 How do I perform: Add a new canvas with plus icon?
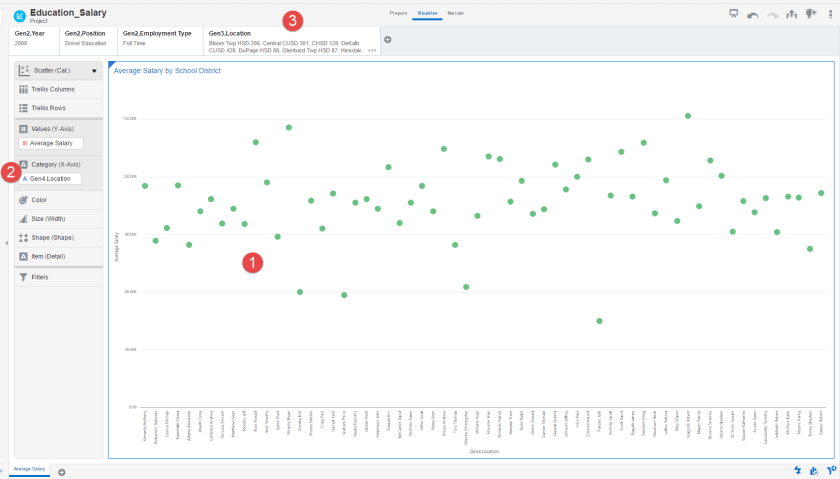tap(62, 471)
